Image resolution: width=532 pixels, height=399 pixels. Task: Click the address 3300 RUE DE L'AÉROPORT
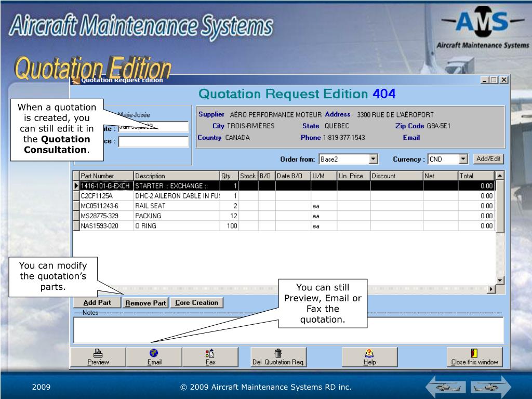pyautogui.click(x=395, y=115)
